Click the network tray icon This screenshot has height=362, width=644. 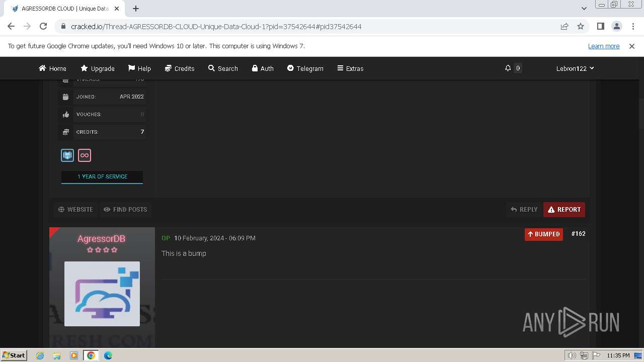[584, 355]
